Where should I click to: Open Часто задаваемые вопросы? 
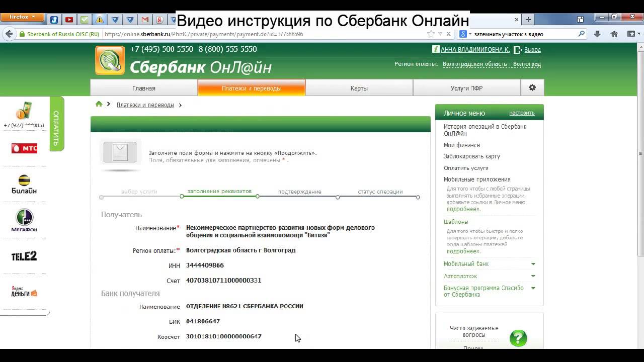click(474, 331)
